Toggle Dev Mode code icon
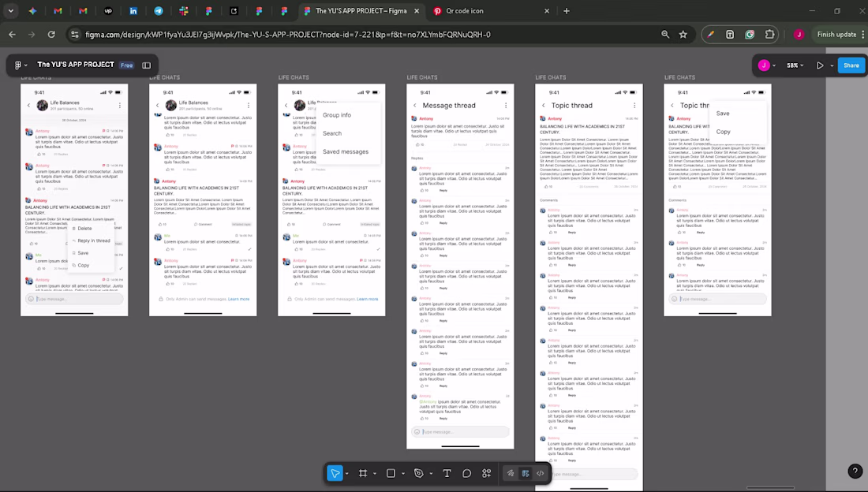The width and height of the screenshot is (868, 492). (541, 473)
